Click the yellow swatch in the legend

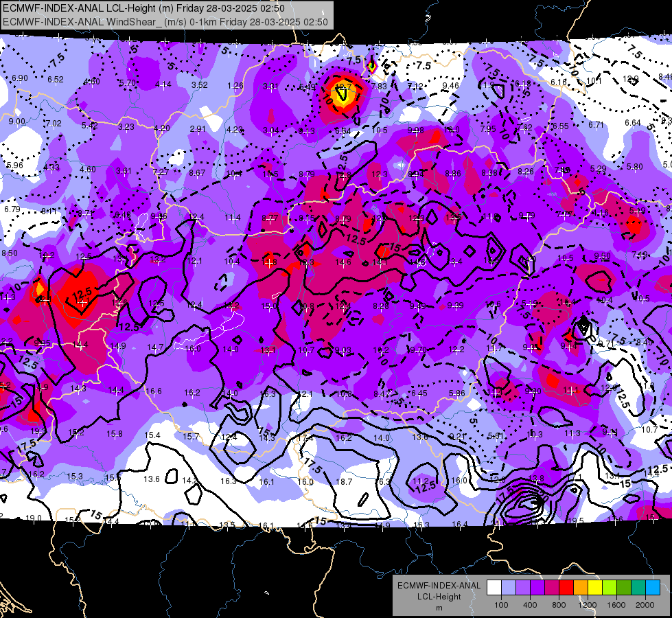[595, 588]
